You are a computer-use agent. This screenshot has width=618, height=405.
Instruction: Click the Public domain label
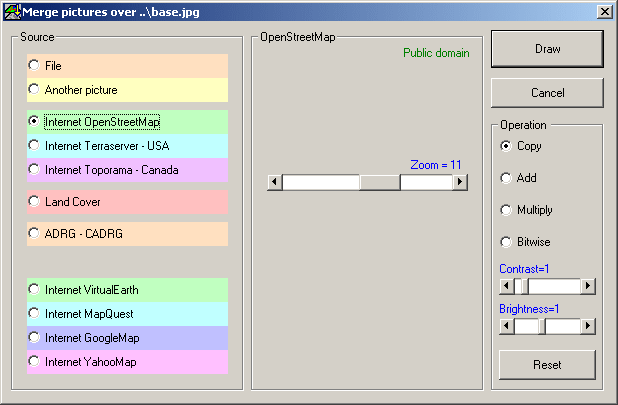(x=436, y=53)
